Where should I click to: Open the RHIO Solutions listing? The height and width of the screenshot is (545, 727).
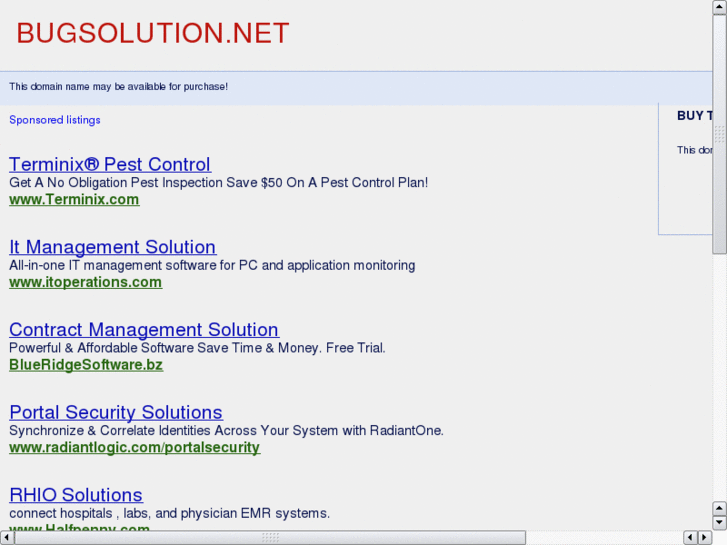(76, 495)
